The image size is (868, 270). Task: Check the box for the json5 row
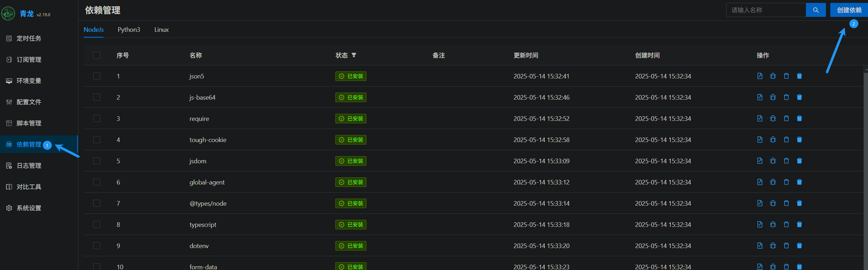[97, 76]
